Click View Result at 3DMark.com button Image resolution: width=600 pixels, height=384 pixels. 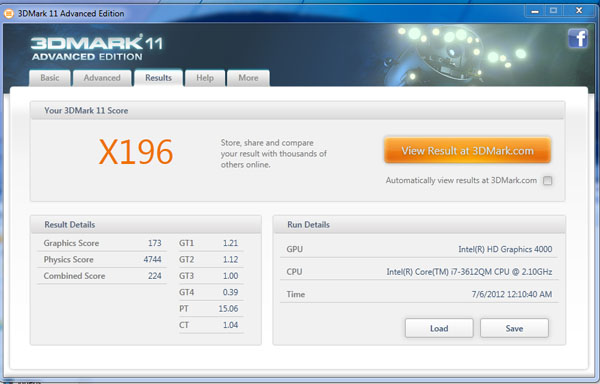[x=467, y=150]
